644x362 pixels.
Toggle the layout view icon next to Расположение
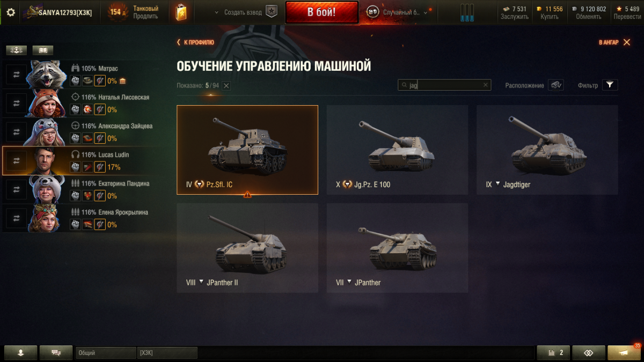pyautogui.click(x=555, y=85)
